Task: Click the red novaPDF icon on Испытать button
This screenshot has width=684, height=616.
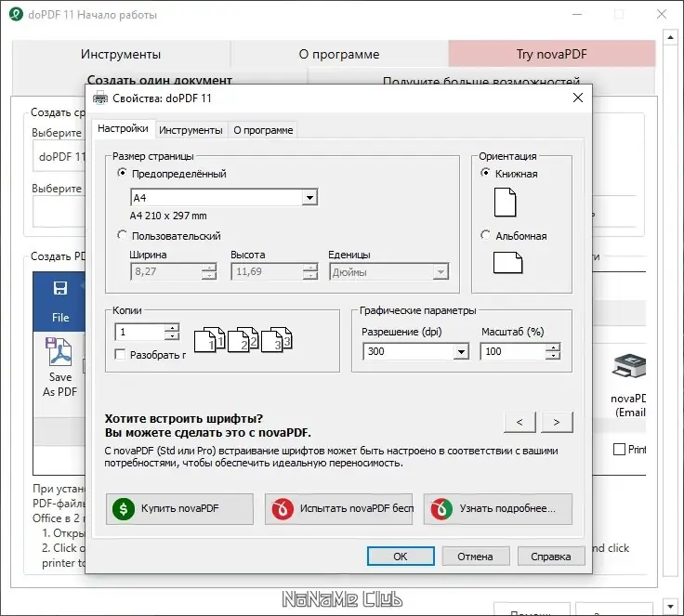Action: (x=283, y=508)
